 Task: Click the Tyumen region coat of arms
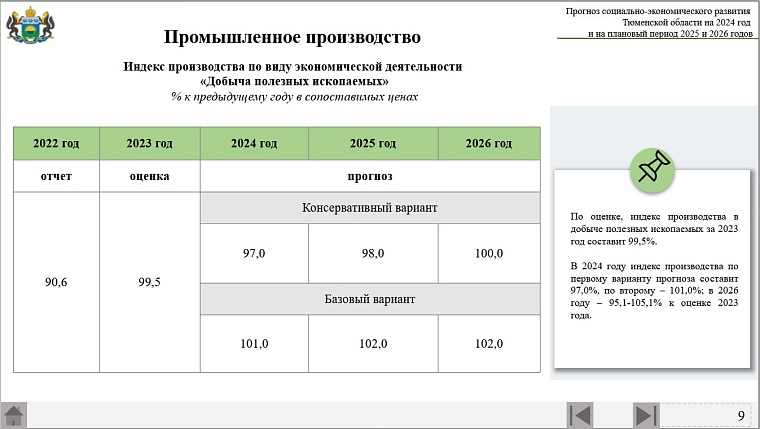tap(30, 25)
